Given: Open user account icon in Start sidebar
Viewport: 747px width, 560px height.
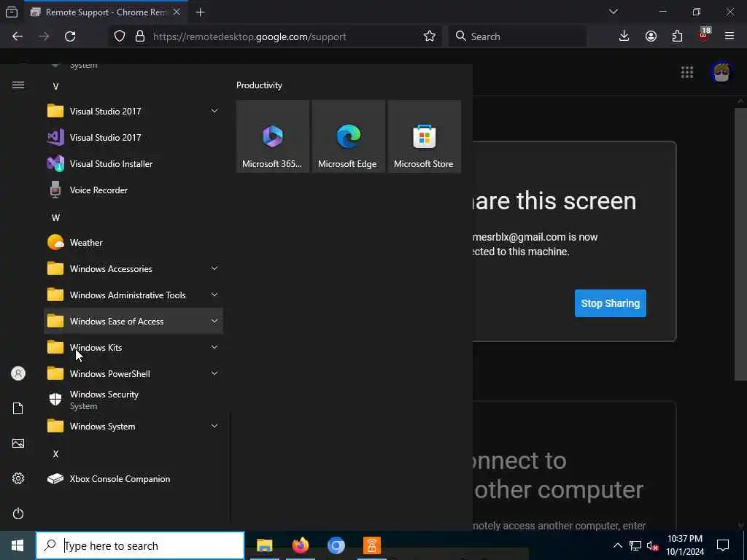Looking at the screenshot, I should pos(18,373).
